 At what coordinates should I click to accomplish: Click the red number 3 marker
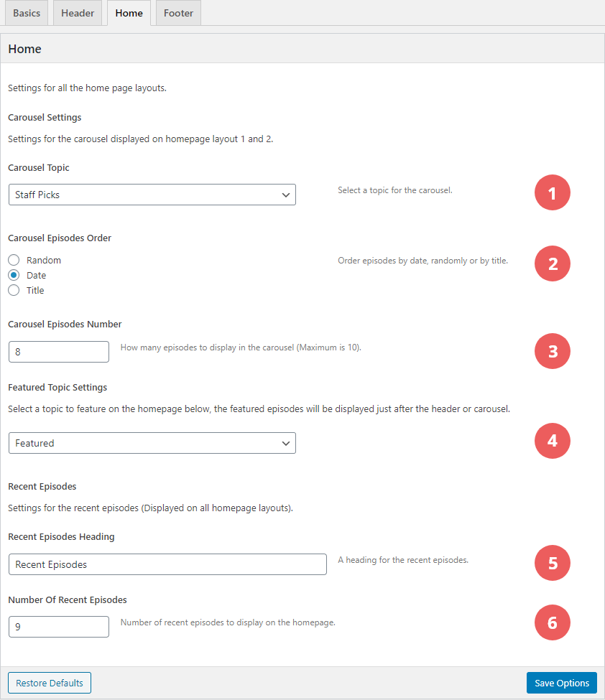tap(552, 351)
